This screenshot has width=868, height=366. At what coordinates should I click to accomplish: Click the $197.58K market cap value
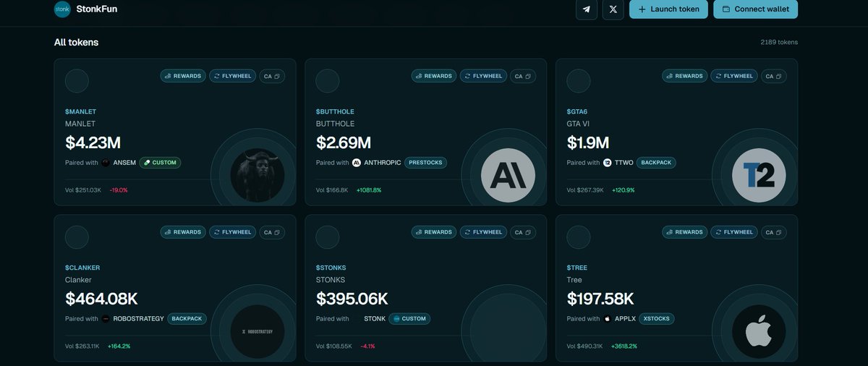601,298
